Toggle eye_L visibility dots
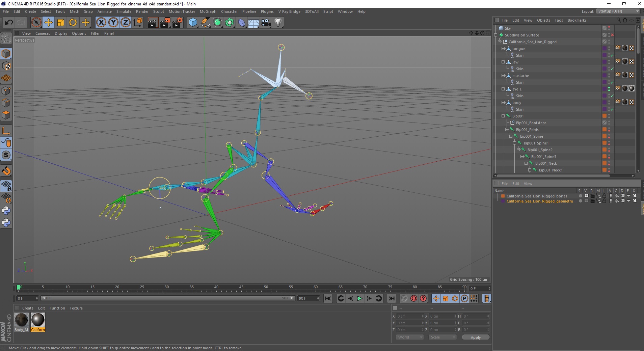644x351 pixels. click(x=609, y=89)
